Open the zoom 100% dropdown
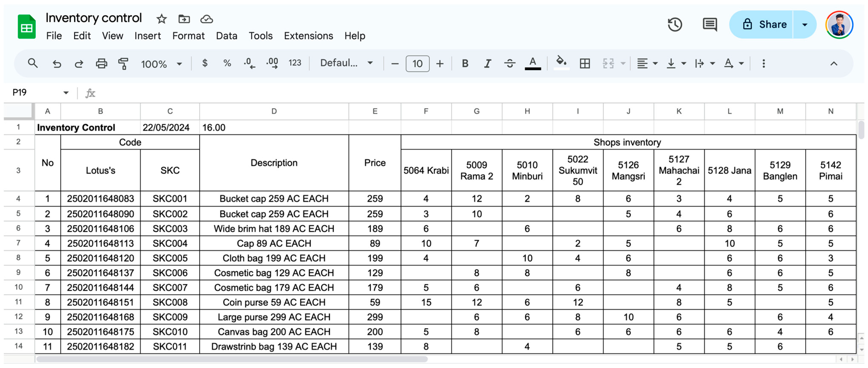The height and width of the screenshot is (368, 868). 161,64
